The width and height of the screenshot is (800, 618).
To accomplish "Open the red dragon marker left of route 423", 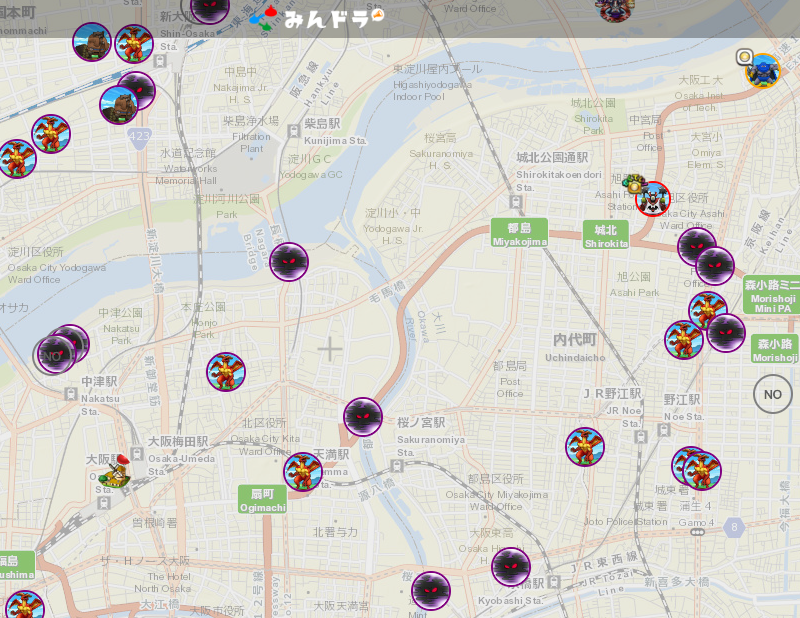I will [x=51, y=134].
